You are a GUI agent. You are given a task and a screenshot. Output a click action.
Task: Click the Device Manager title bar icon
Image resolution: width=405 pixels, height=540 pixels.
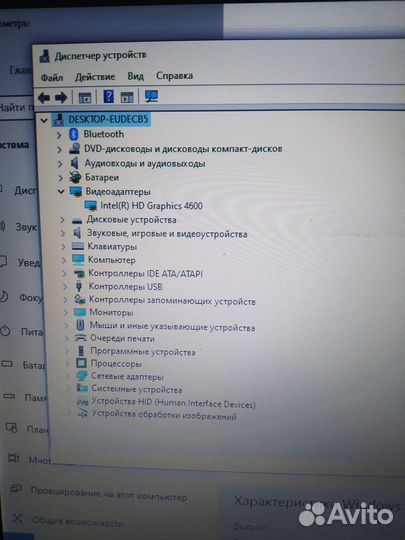44,56
